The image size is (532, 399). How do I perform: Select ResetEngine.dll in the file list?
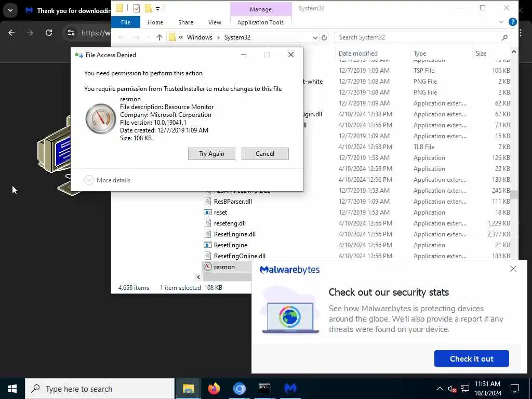click(x=235, y=234)
